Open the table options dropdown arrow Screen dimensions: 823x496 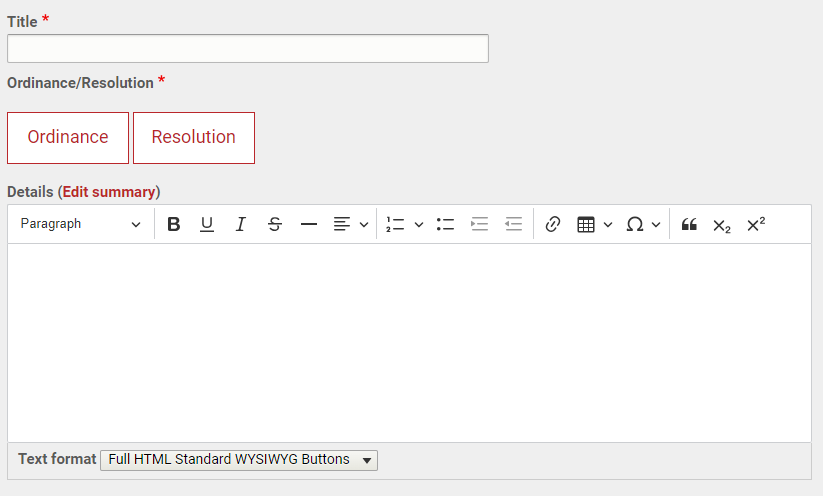click(608, 225)
